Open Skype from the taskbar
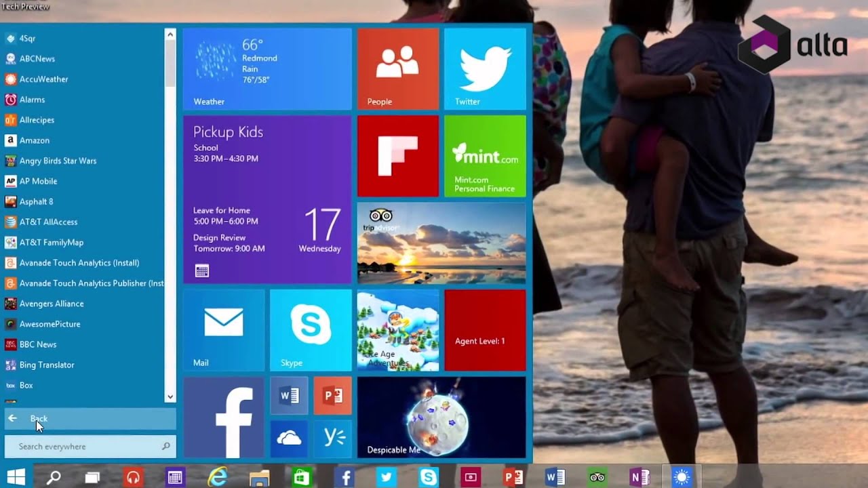This screenshot has height=488, width=868. [x=429, y=477]
